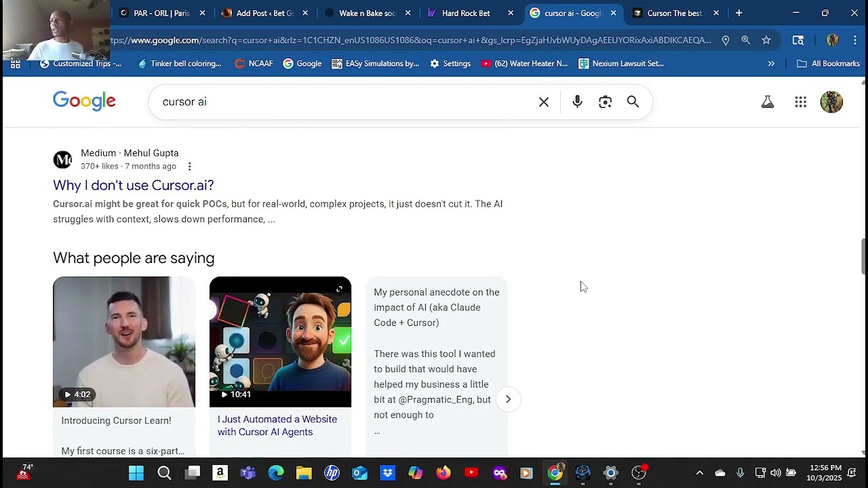868x488 pixels.
Task: Open Google Search Labs flask icon
Action: coord(768,102)
